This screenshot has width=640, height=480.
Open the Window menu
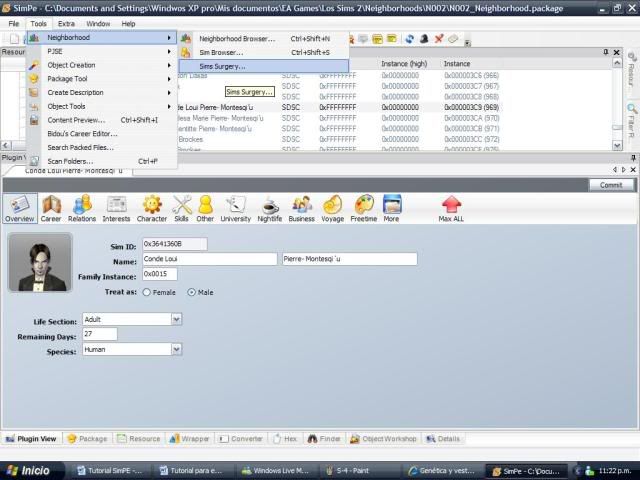point(98,24)
